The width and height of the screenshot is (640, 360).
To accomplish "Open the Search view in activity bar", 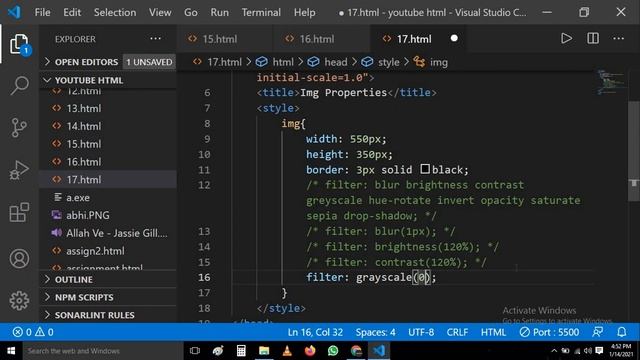I will tap(19, 86).
